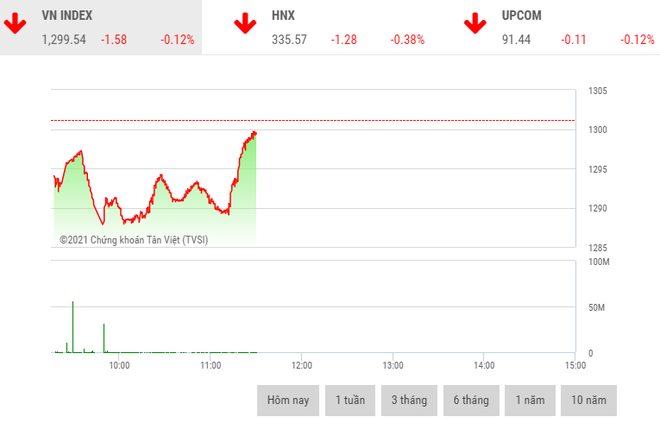Select the 1 tuần time range

point(350,400)
